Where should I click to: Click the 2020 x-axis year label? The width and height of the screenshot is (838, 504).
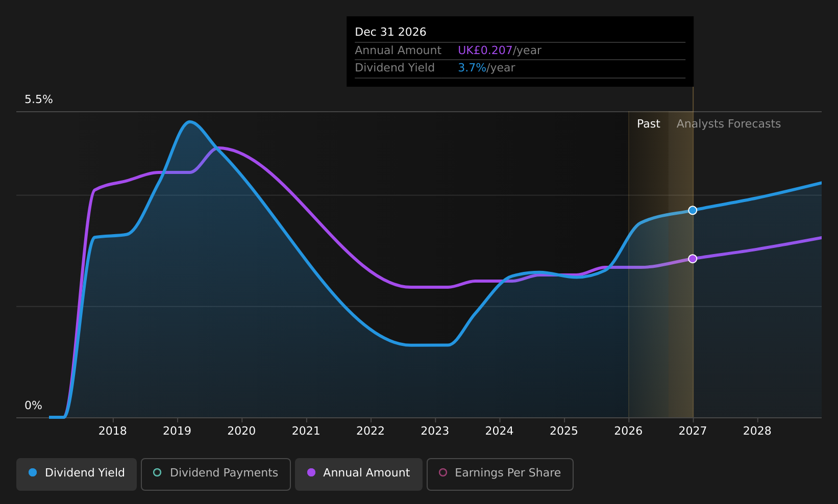tap(241, 431)
